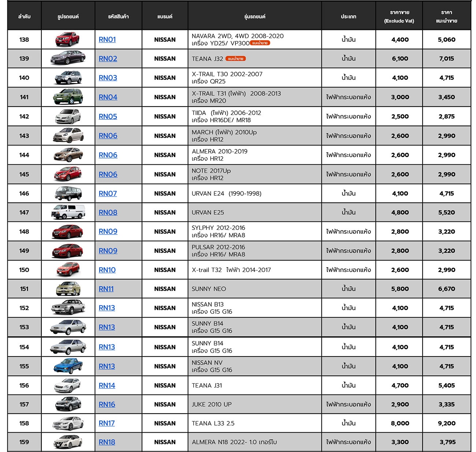Click the orange badge beside TEANA J32
This screenshot has height=452, width=476.
click(235, 59)
